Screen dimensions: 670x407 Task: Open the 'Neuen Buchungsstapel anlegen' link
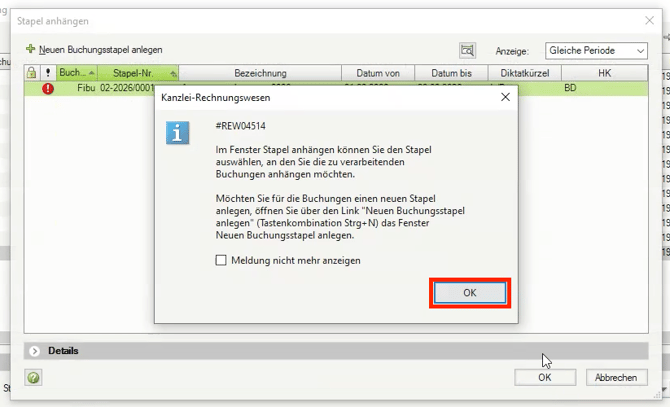click(x=100, y=49)
